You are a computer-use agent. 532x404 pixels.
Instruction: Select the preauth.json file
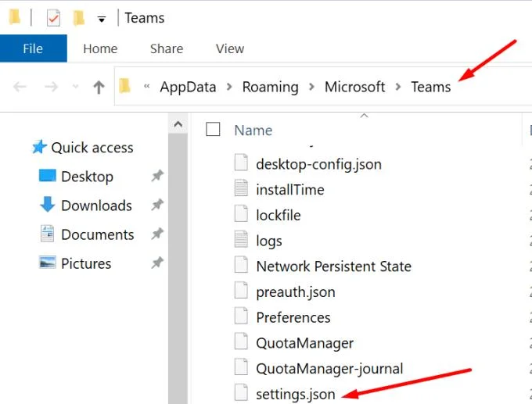click(296, 291)
